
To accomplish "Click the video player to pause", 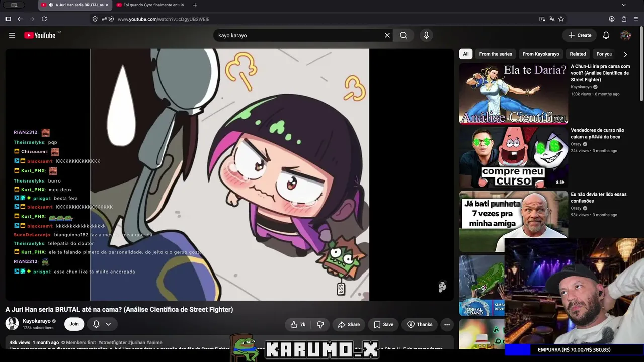I will 229,174.
